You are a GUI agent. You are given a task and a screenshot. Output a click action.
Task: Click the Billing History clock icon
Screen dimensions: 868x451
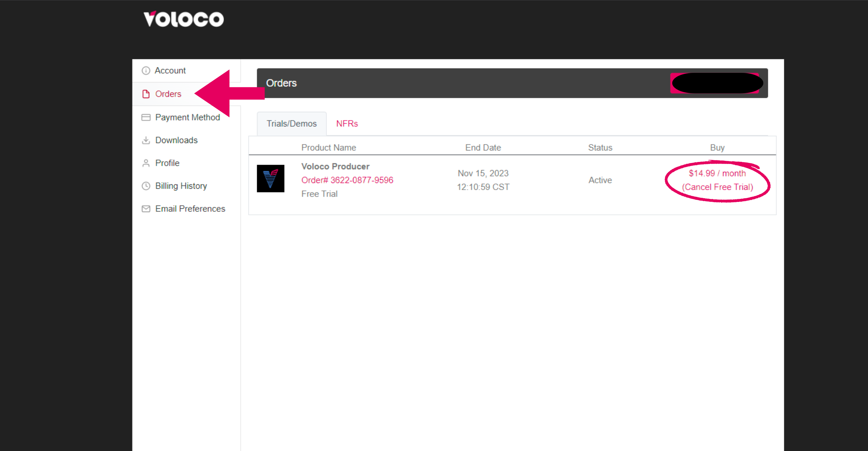146,186
